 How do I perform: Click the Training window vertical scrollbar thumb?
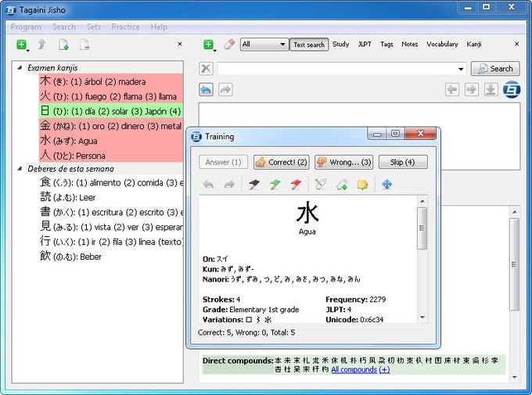point(422,228)
